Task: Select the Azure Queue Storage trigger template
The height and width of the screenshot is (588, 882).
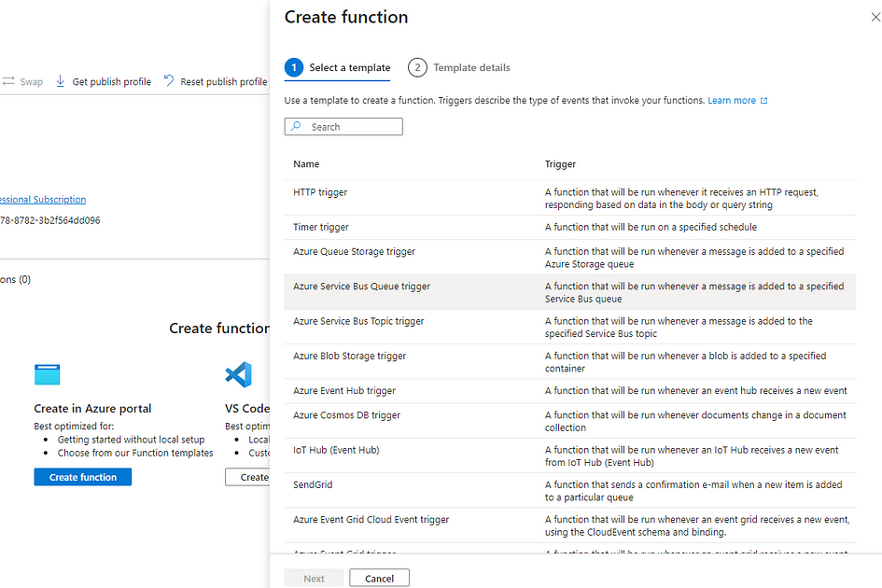Action: tap(570, 258)
